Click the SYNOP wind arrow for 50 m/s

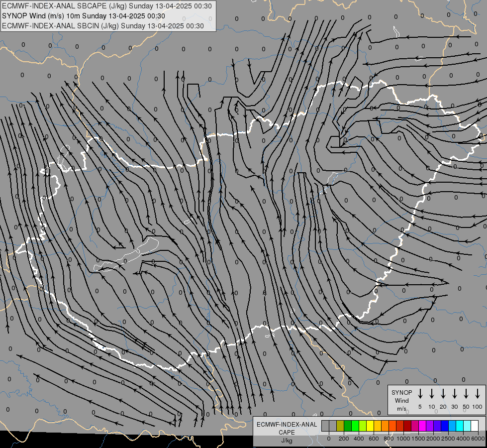tap(466, 394)
